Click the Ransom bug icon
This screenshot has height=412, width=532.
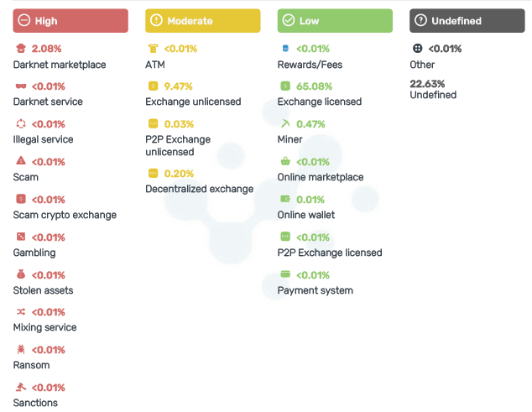click(21, 350)
